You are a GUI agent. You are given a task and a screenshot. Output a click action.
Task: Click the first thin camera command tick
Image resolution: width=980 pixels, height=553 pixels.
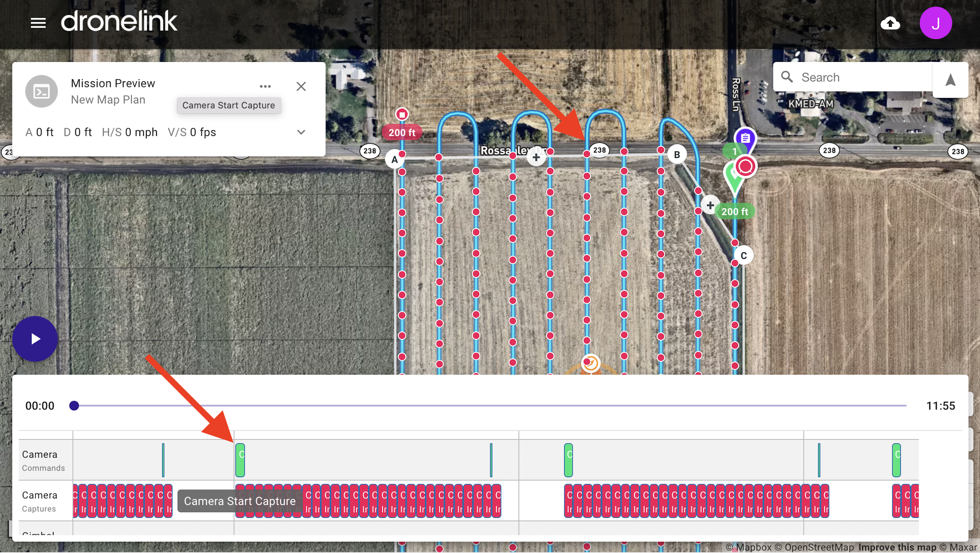[163, 460]
